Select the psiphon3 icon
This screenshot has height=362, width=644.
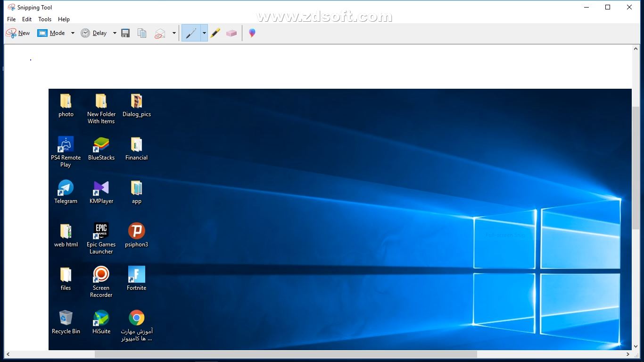[137, 236]
